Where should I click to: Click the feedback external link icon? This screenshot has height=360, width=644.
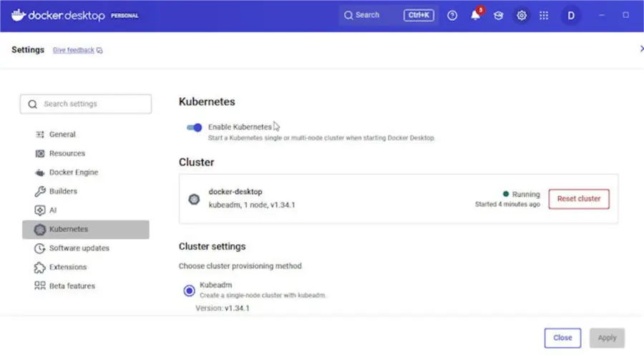click(99, 50)
